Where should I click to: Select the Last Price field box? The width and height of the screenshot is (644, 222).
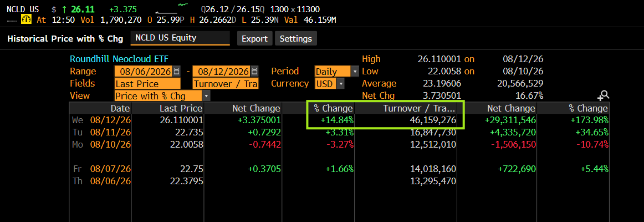click(147, 84)
